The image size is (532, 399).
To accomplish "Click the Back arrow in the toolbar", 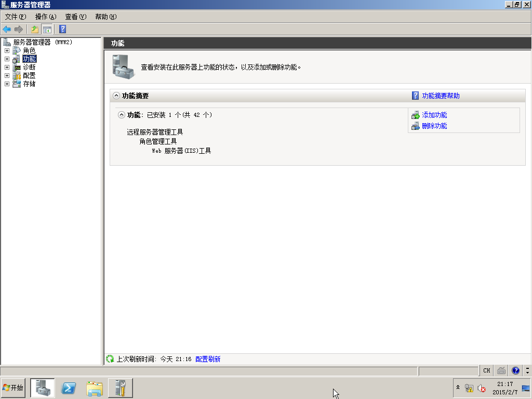I will [7, 30].
